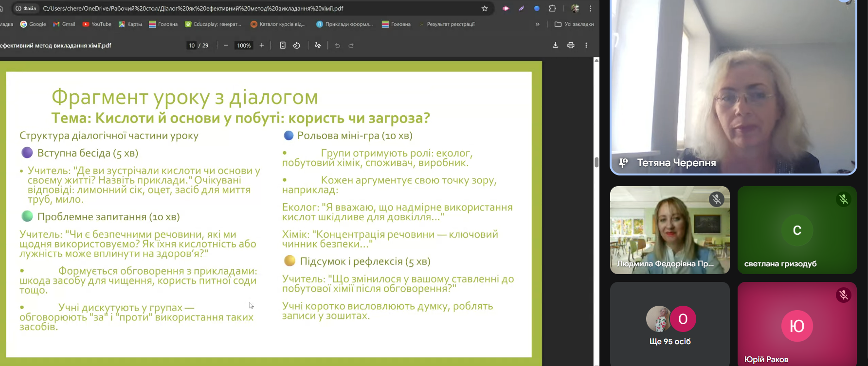
Task: Click the text Підсумок і рефлексія (5 хв)
Action: click(x=365, y=261)
